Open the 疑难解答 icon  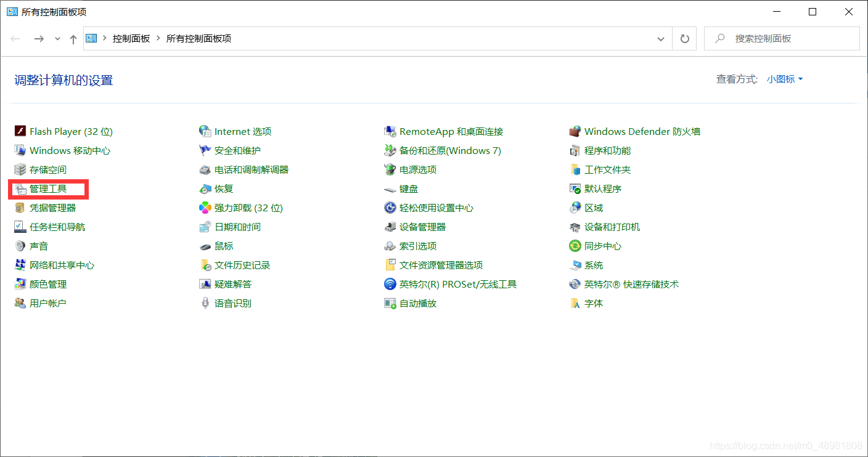205,284
